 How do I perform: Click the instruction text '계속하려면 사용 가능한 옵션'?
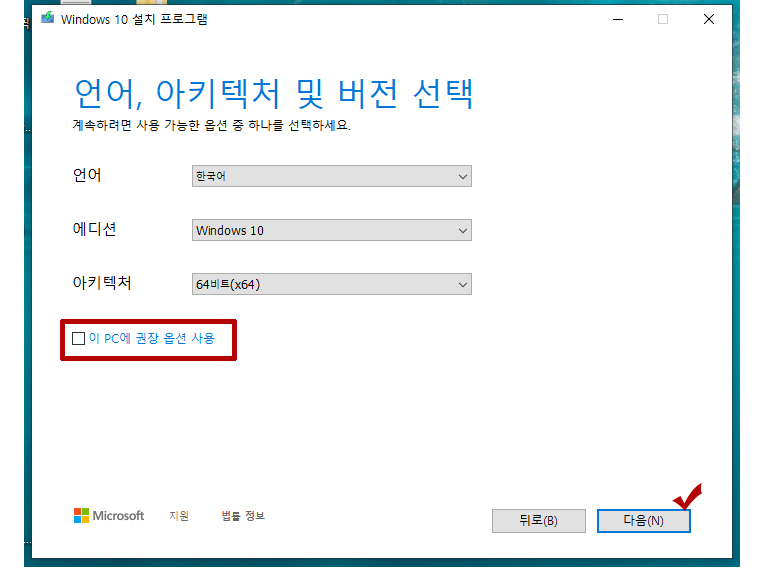click(150, 125)
